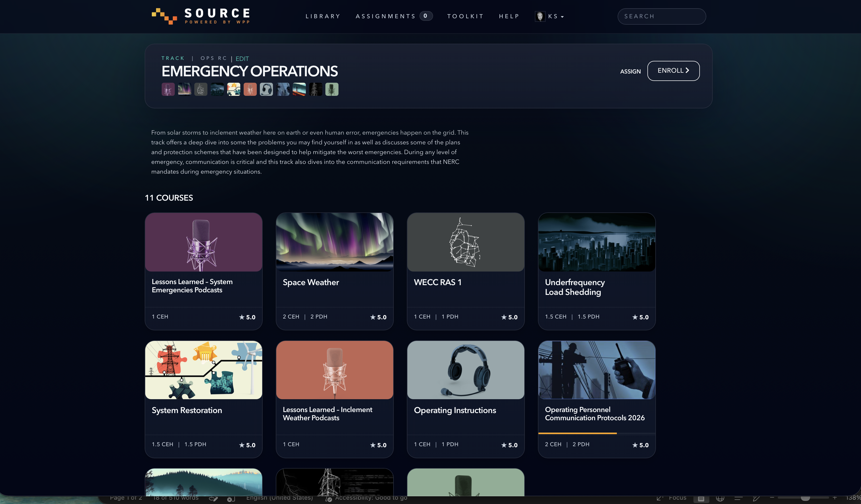This screenshot has width=861, height=504.
Task: Expand the KS user account dropdown
Action: (556, 16)
